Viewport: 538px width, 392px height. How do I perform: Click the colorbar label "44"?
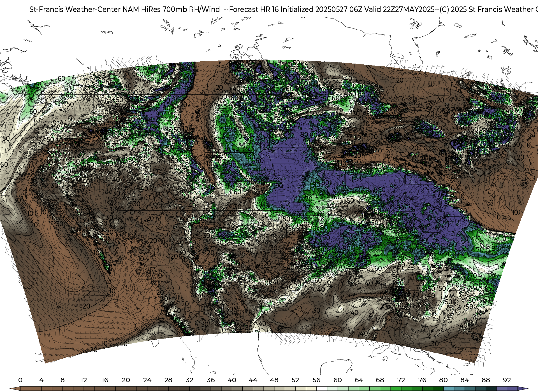click(253, 380)
